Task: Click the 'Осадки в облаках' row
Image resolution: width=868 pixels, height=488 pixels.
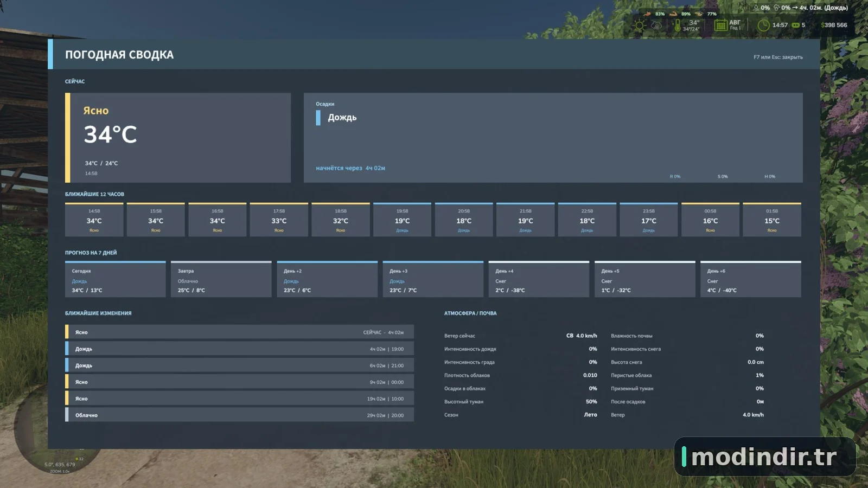Action: 521,388
